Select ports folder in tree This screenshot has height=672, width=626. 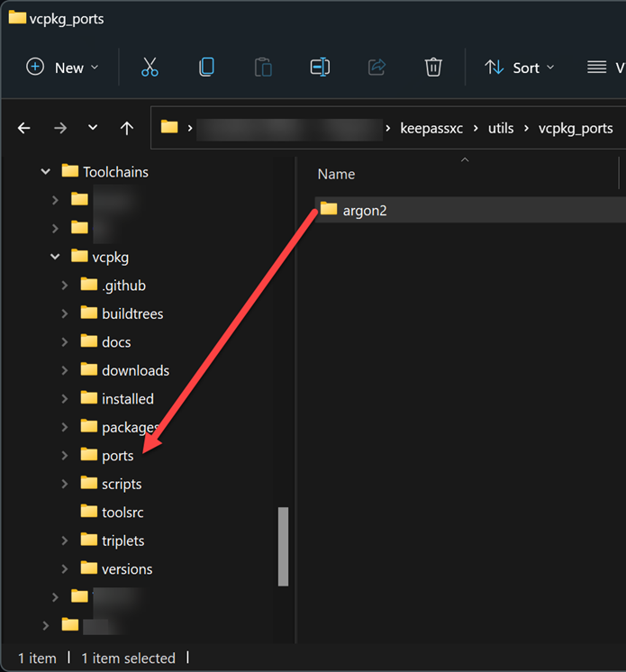pos(117,456)
